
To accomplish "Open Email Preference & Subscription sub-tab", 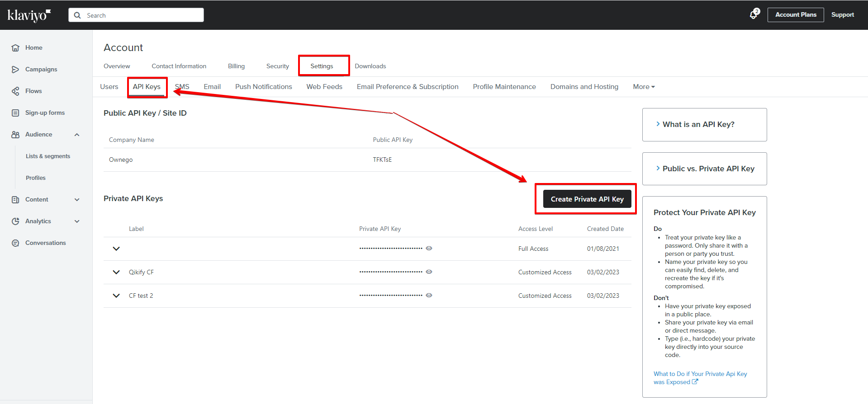I will [x=408, y=87].
